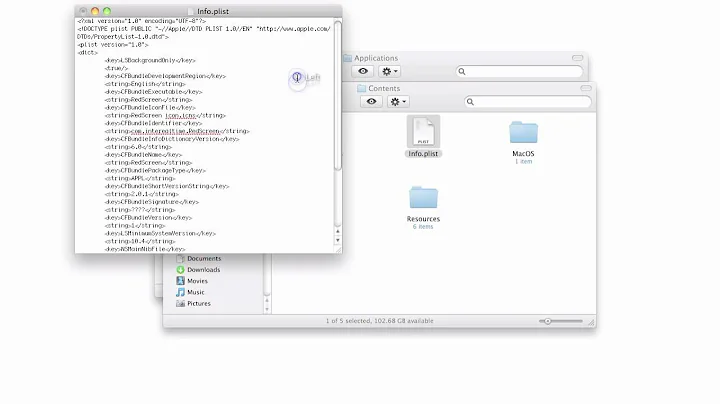Viewport: 720px width, 404px height.
Task: Click scroll down arrow in Info.plist window
Action: [x=338, y=240]
